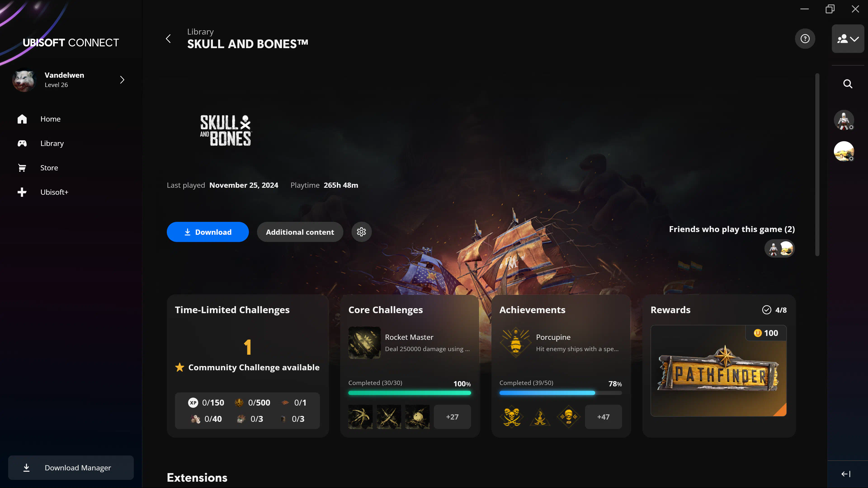The width and height of the screenshot is (868, 488).
Task: Click Achievements progress bar
Action: coord(560,393)
